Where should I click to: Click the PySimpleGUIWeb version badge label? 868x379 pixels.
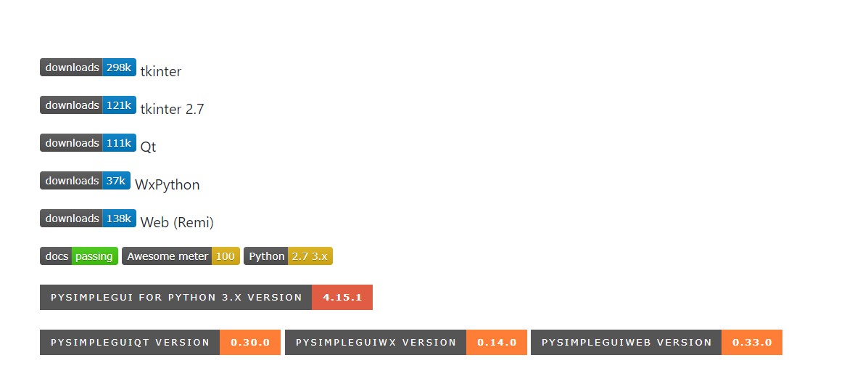tap(627, 343)
